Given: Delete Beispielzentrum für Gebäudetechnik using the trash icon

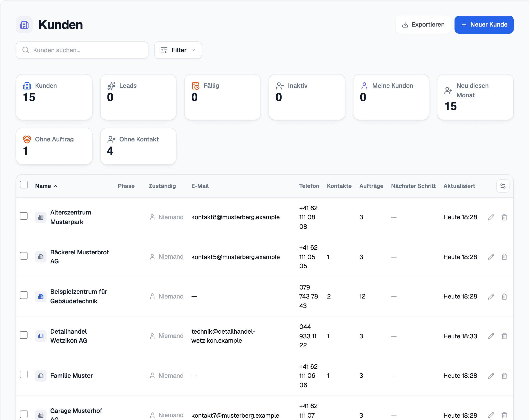Looking at the screenshot, I should point(504,297).
